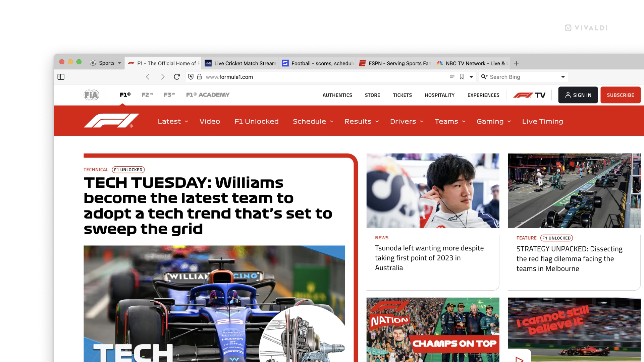Click the SIGN IN button
Viewport: 644px width, 362px height.
578,95
